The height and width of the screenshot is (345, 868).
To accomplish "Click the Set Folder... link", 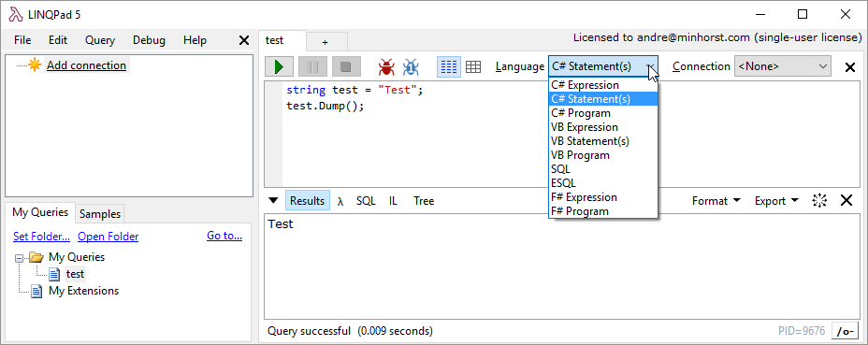I will pyautogui.click(x=41, y=237).
